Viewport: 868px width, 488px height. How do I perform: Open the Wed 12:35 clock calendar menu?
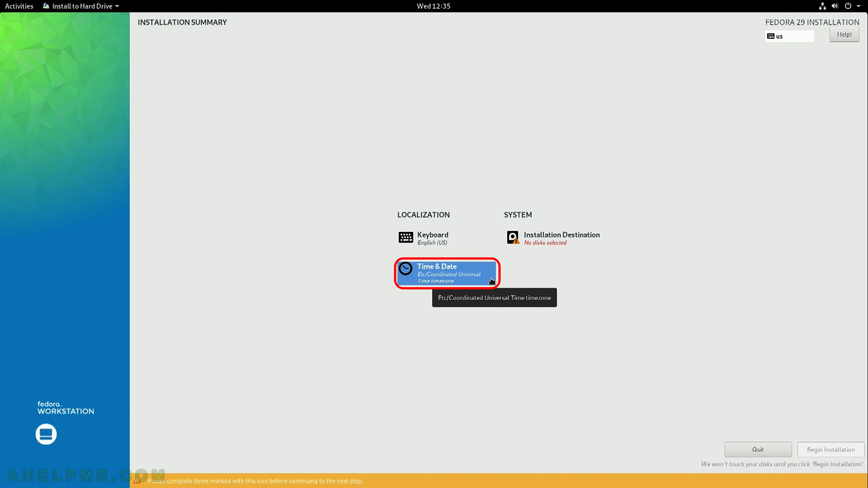pyautogui.click(x=434, y=6)
